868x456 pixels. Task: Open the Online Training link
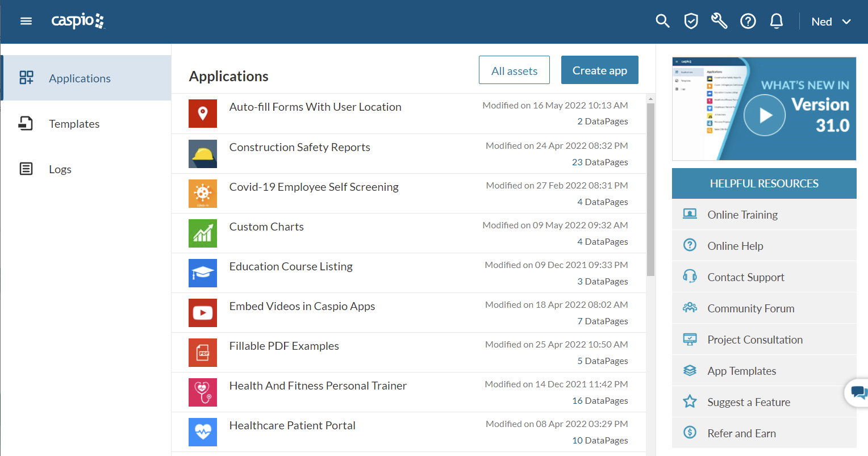(x=742, y=215)
